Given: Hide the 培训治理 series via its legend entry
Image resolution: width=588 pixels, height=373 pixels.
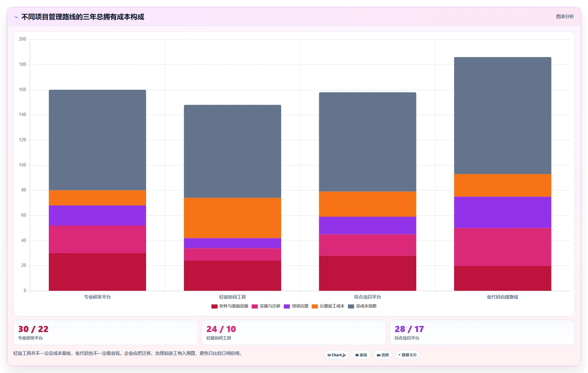Looking at the screenshot, I should click(x=296, y=306).
